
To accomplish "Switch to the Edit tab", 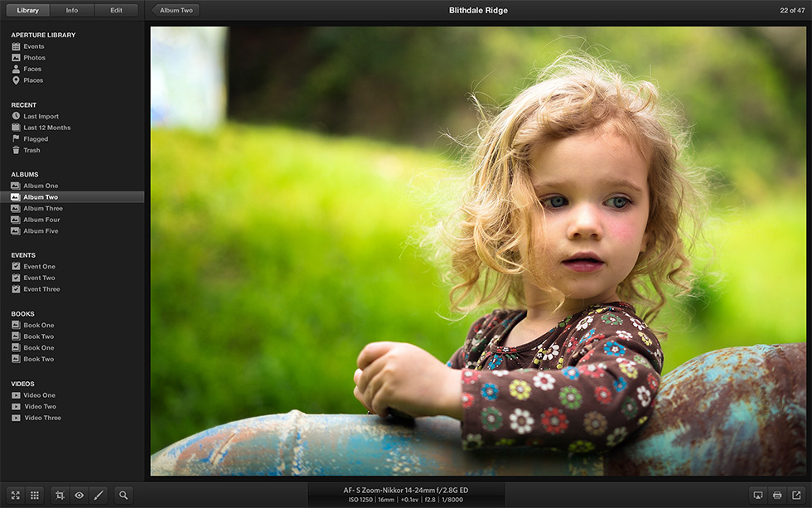I will point(116,10).
